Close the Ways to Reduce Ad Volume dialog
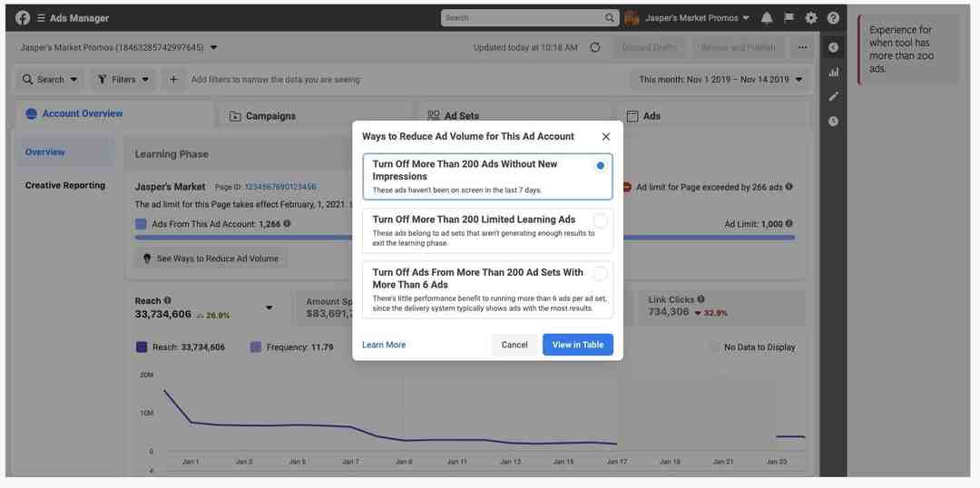 605,136
